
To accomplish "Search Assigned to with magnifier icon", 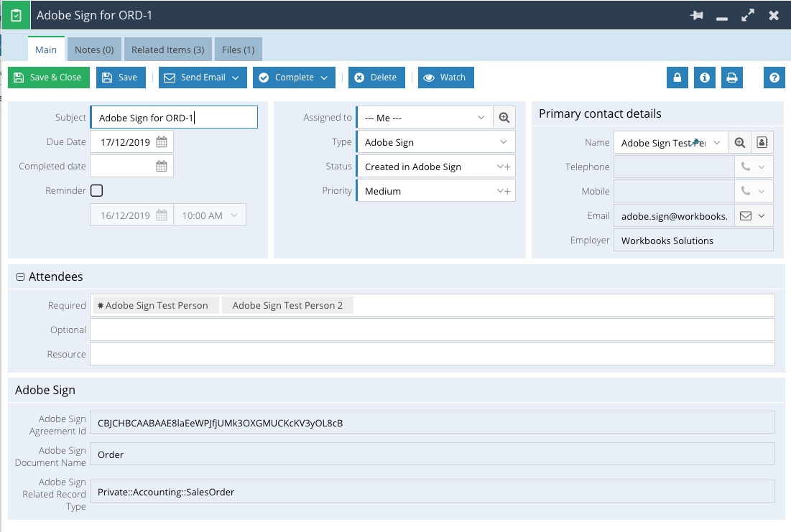I will pos(504,118).
